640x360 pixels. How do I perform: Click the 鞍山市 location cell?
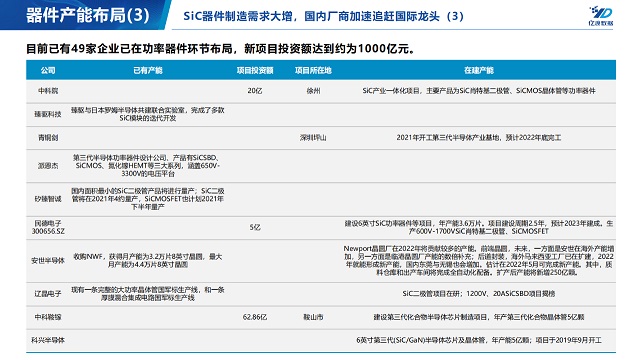point(313,317)
